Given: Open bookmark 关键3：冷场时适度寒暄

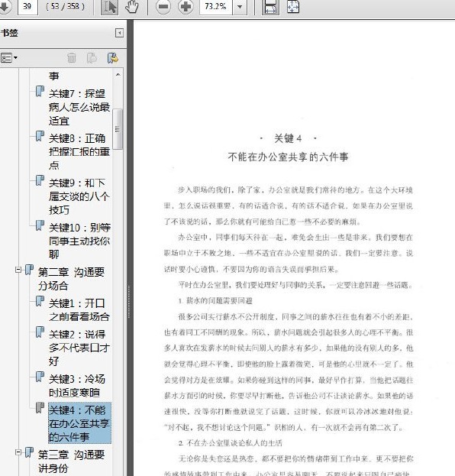Looking at the screenshot, I should (x=77, y=386).
